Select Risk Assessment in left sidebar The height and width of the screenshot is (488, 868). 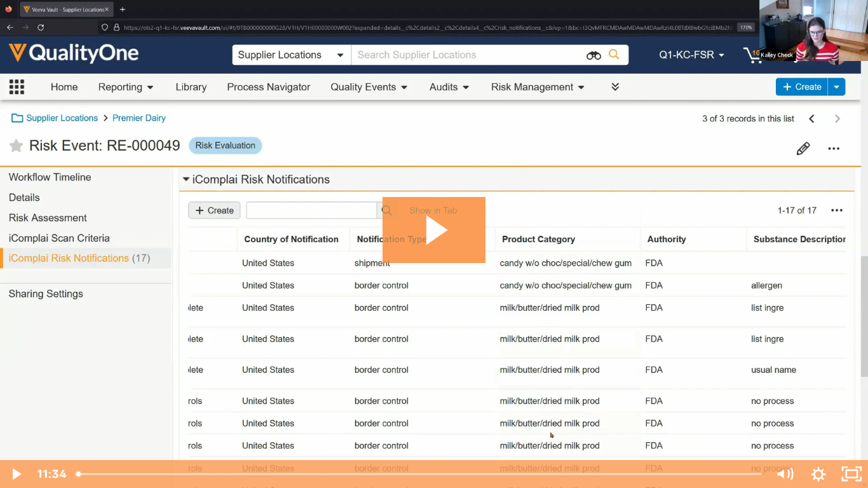coord(48,218)
